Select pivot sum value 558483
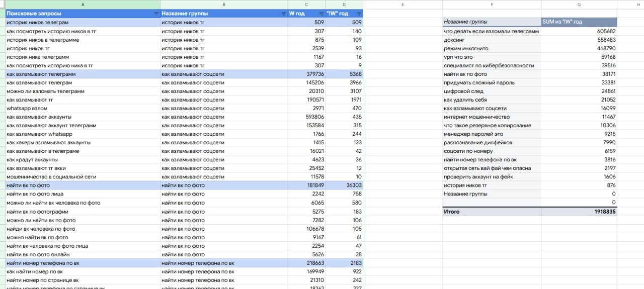 [x=579, y=40]
